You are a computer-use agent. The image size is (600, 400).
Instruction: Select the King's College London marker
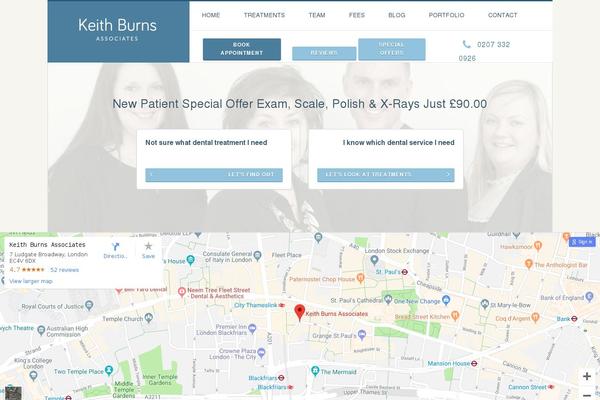pyautogui.click(x=33, y=376)
